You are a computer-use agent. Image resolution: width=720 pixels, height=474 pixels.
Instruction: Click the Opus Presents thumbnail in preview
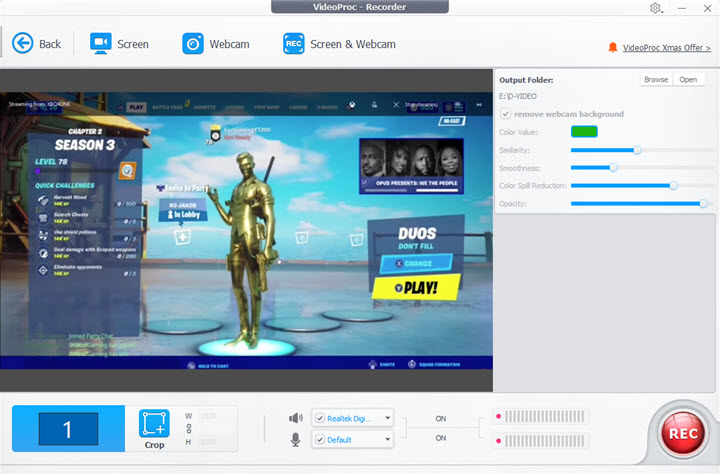411,166
